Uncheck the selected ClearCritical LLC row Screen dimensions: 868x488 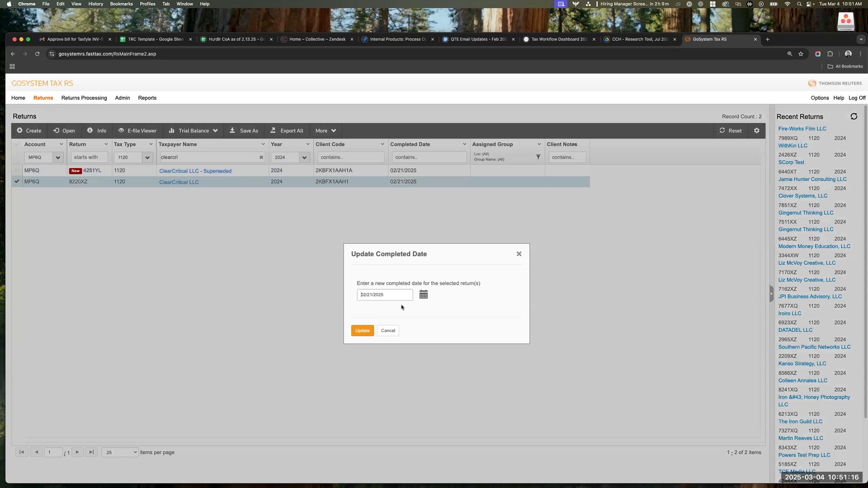[17, 182]
